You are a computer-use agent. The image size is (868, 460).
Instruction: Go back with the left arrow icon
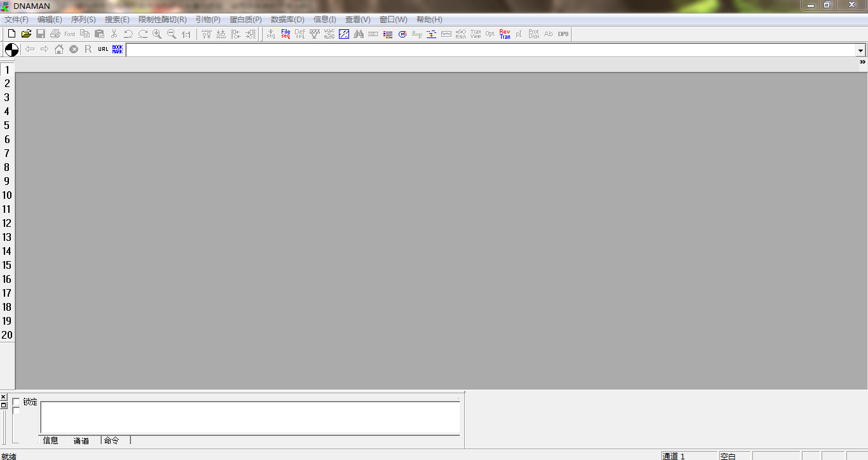coord(30,49)
